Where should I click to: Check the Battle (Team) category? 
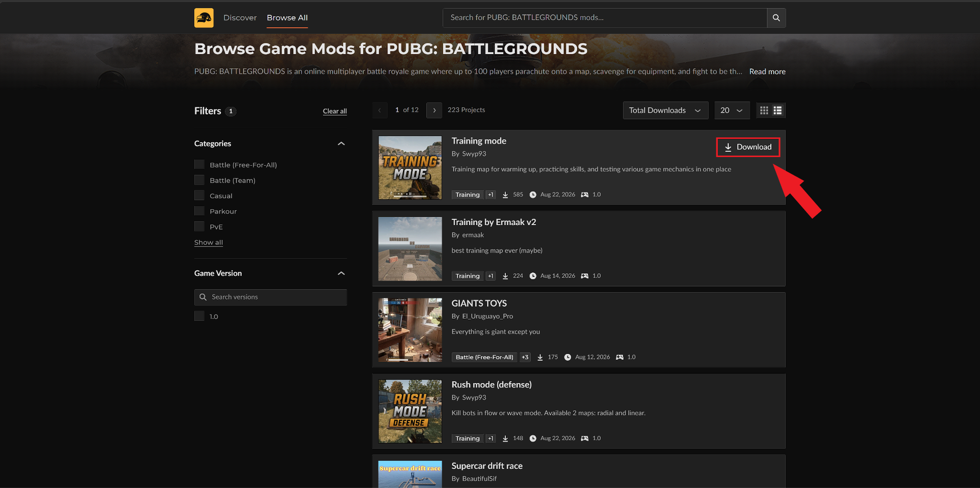[x=199, y=180]
